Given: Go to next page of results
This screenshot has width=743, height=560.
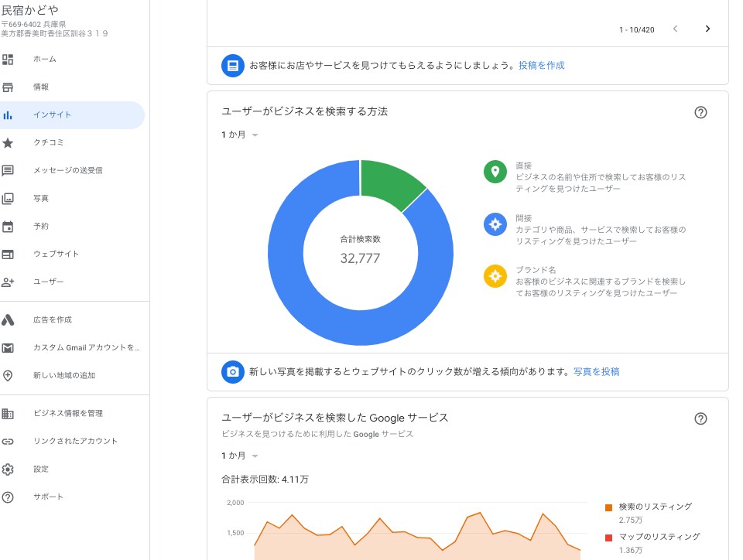Looking at the screenshot, I should coord(707,29).
